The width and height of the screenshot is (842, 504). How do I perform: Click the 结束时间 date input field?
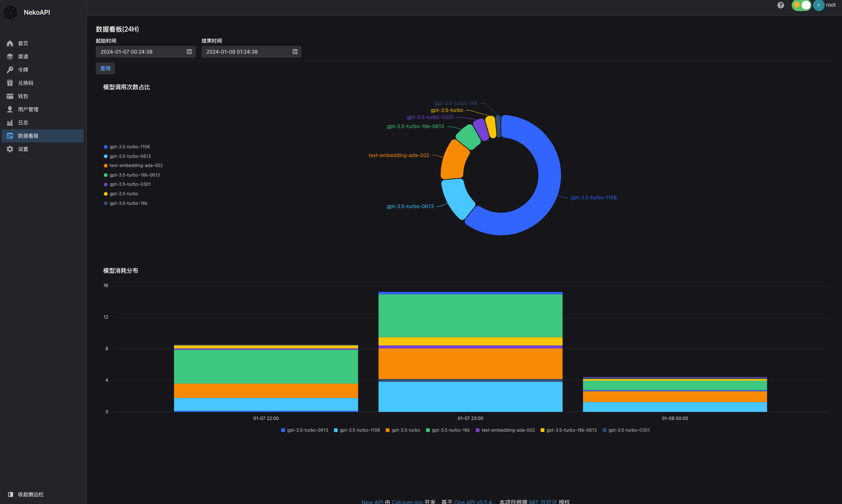pos(251,52)
